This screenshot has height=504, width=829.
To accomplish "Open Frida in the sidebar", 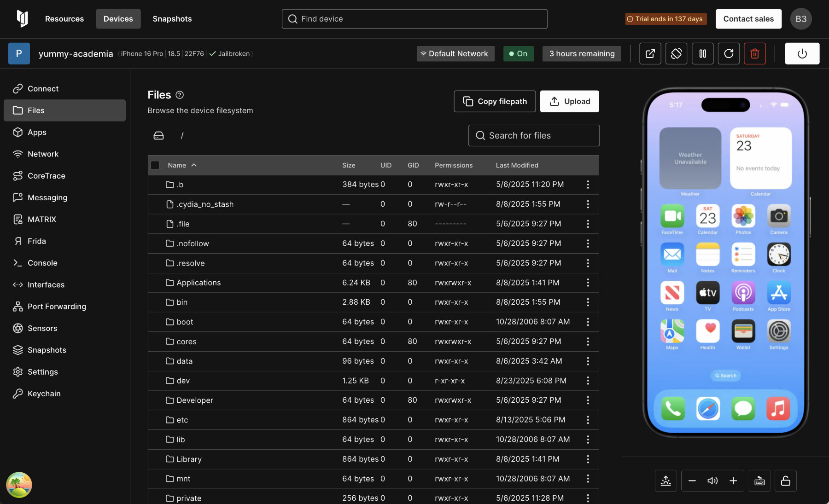I will 37,241.
